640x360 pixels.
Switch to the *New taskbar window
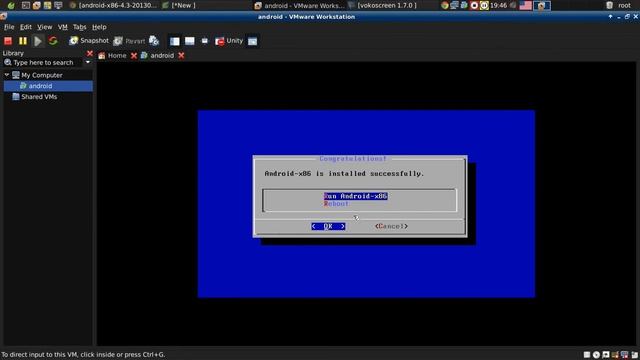(179, 5)
